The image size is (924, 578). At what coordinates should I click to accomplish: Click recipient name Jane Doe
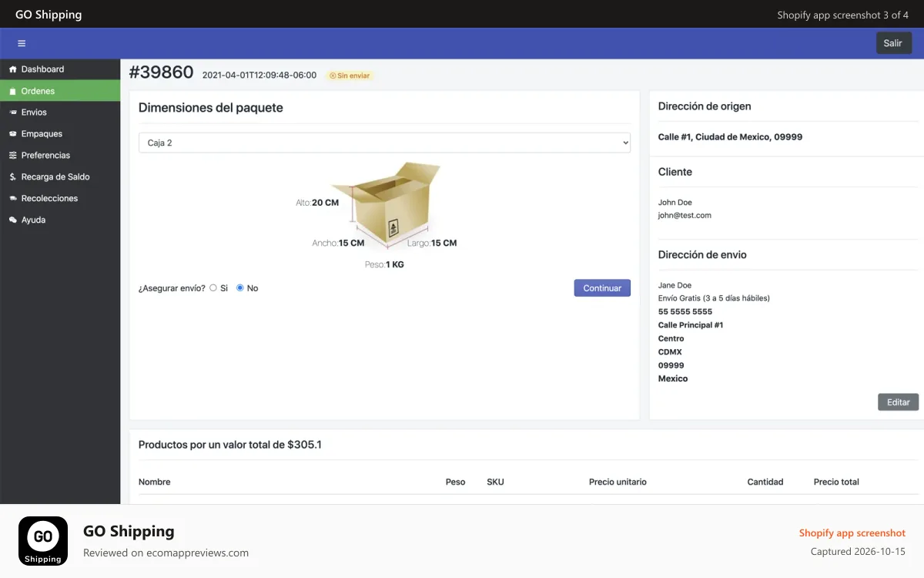point(675,286)
